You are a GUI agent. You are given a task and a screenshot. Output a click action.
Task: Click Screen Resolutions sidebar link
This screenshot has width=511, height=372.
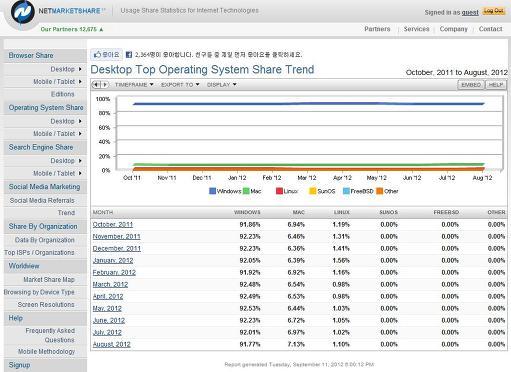pos(46,305)
